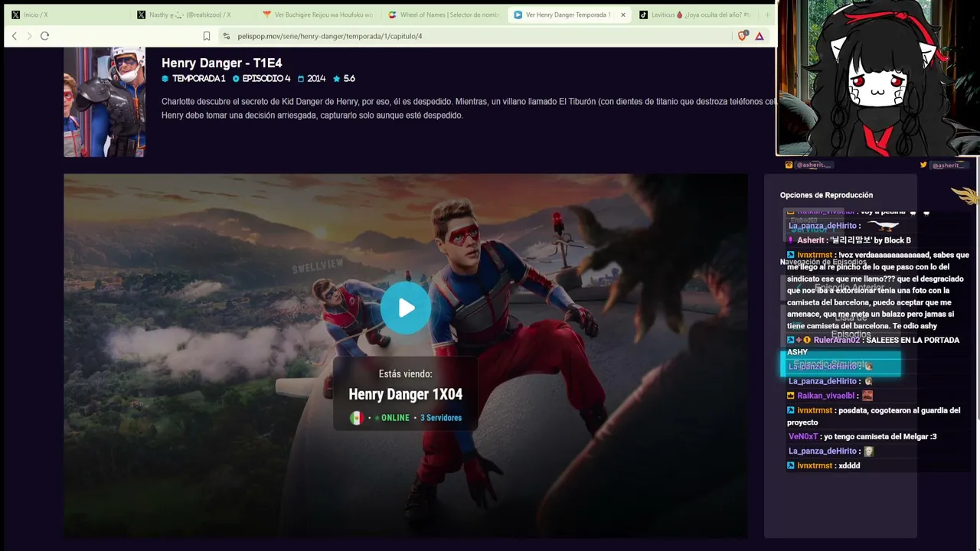
Task: Go back in browser history
Action: tap(14, 36)
